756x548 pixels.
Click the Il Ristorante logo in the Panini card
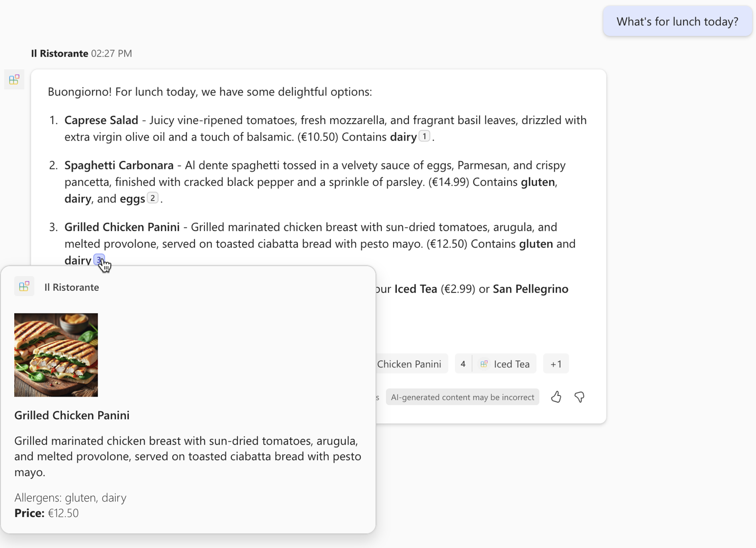[x=24, y=286]
